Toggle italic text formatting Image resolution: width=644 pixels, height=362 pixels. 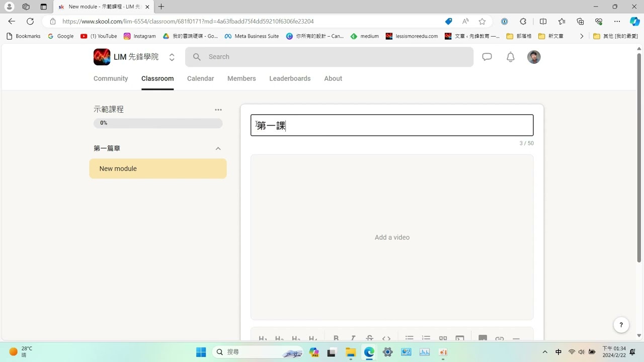tap(353, 338)
